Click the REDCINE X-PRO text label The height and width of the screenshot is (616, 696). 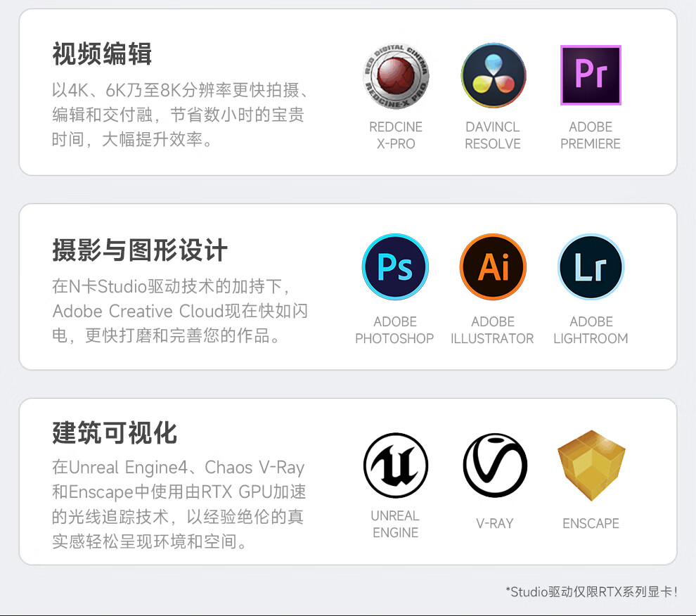(x=396, y=135)
